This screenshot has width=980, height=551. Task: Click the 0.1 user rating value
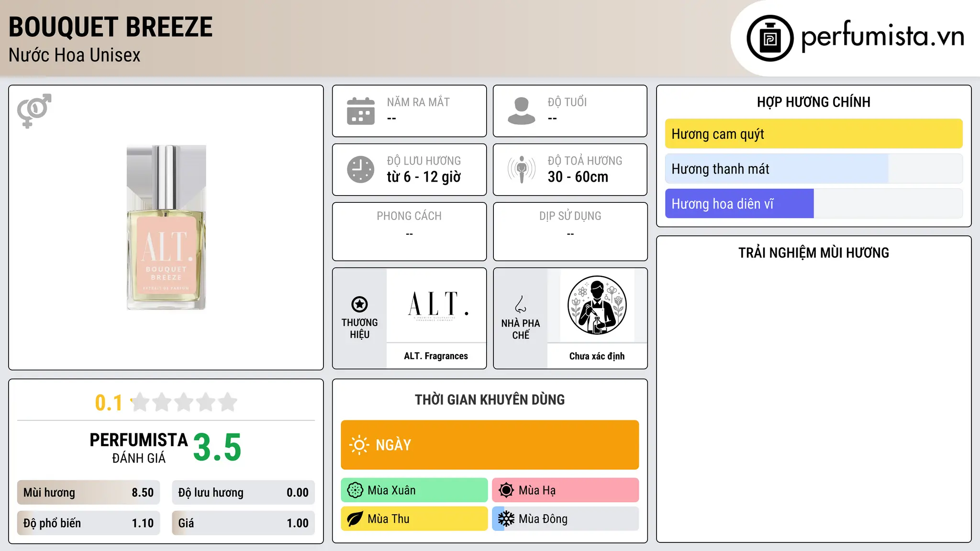click(109, 403)
